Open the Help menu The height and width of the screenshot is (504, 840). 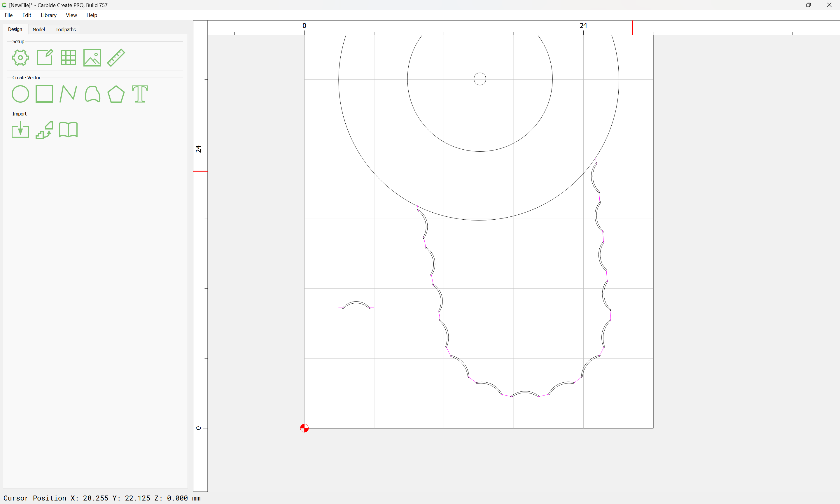92,15
